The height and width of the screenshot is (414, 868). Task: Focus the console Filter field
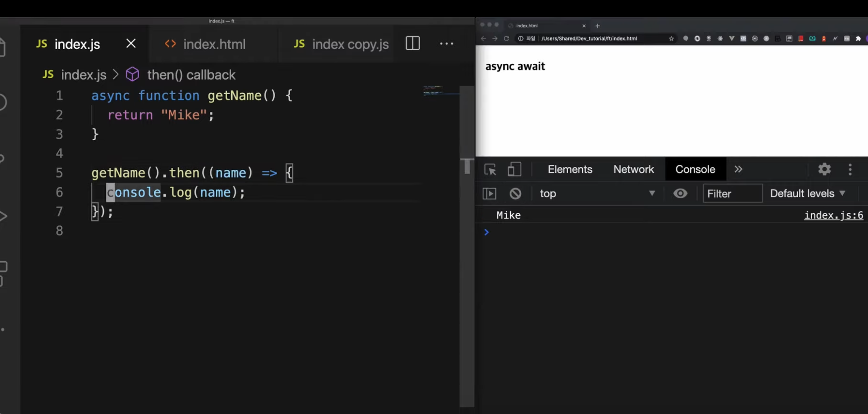pos(732,194)
